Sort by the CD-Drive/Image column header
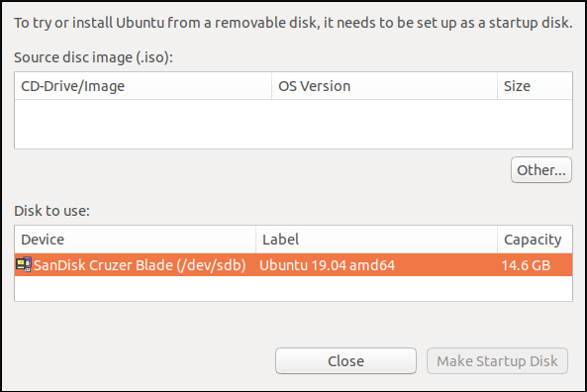The width and height of the screenshot is (587, 392). pos(143,86)
